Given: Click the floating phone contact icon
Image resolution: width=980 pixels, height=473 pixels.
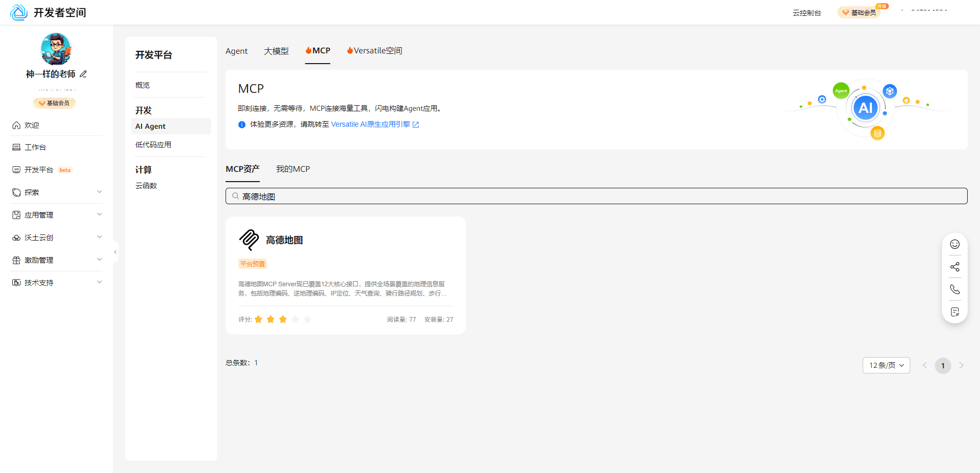Looking at the screenshot, I should [955, 289].
